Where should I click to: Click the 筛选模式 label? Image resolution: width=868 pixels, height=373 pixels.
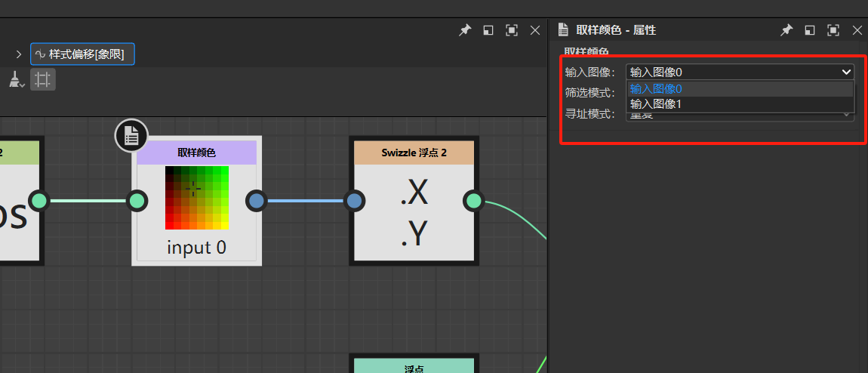pyautogui.click(x=590, y=92)
